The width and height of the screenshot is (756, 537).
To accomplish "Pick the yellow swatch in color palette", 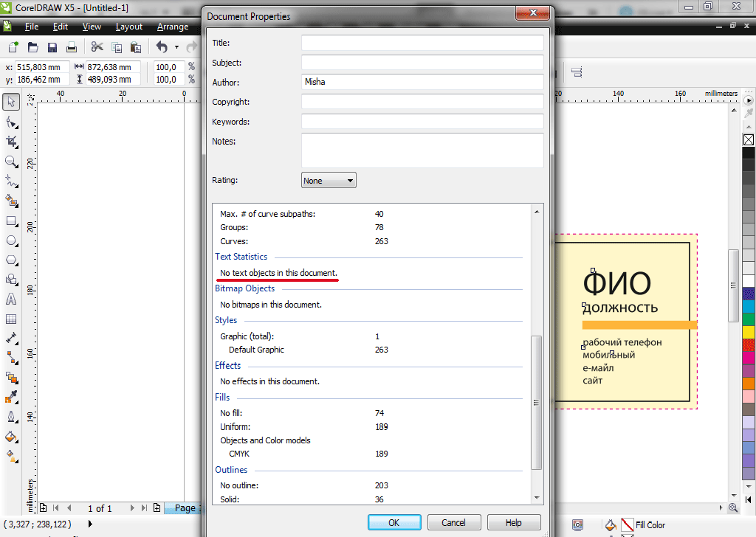I will [748, 332].
